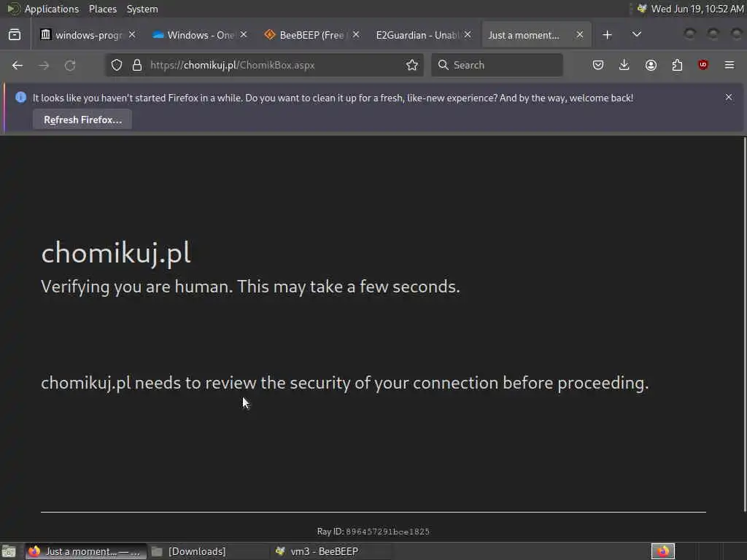Open tracking protection shield icon
747x560 pixels.
[117, 65]
